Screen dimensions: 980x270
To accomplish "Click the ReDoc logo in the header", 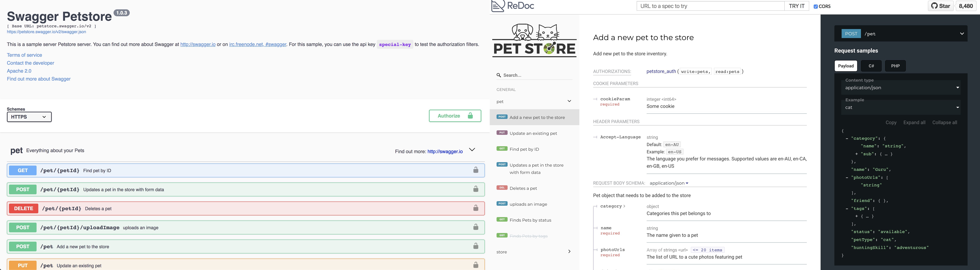I will pos(512,6).
